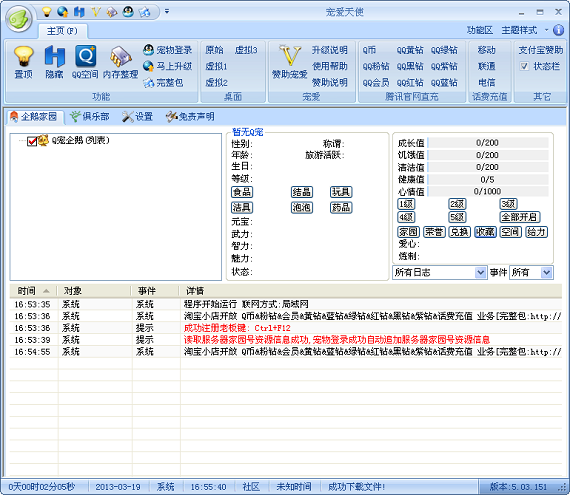Click the 药品 button

pos(341,208)
